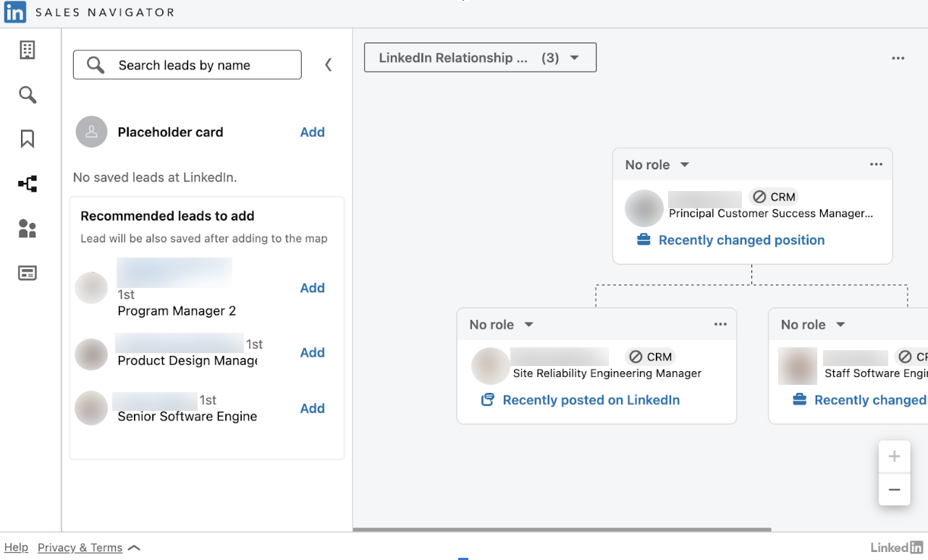Click the horizontal scrollbar under map
Viewport: 928px width, 560px height.
[562, 530]
